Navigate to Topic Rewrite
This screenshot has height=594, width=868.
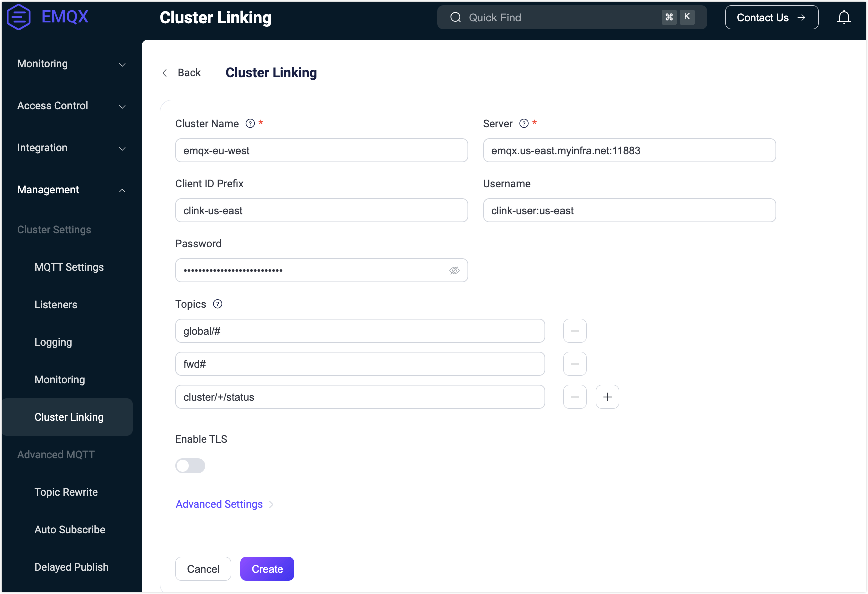[66, 492]
